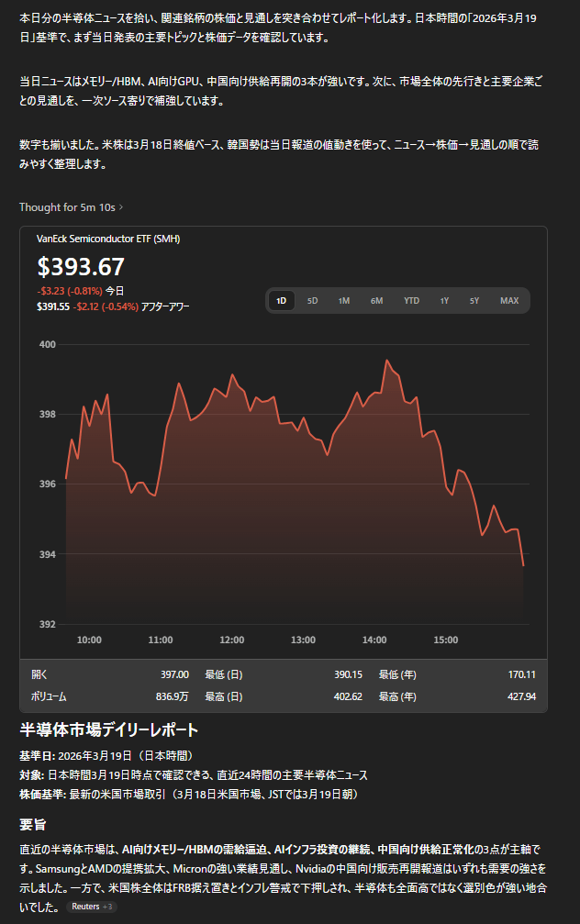Expand the "Thought for 5m 10s" section
The height and width of the screenshot is (924, 580).
click(x=71, y=207)
